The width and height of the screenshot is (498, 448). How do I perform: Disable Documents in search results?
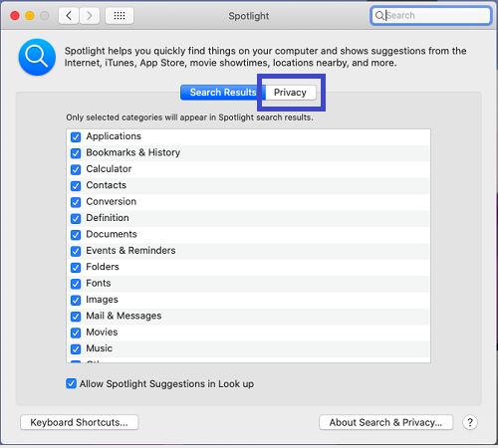(76, 235)
